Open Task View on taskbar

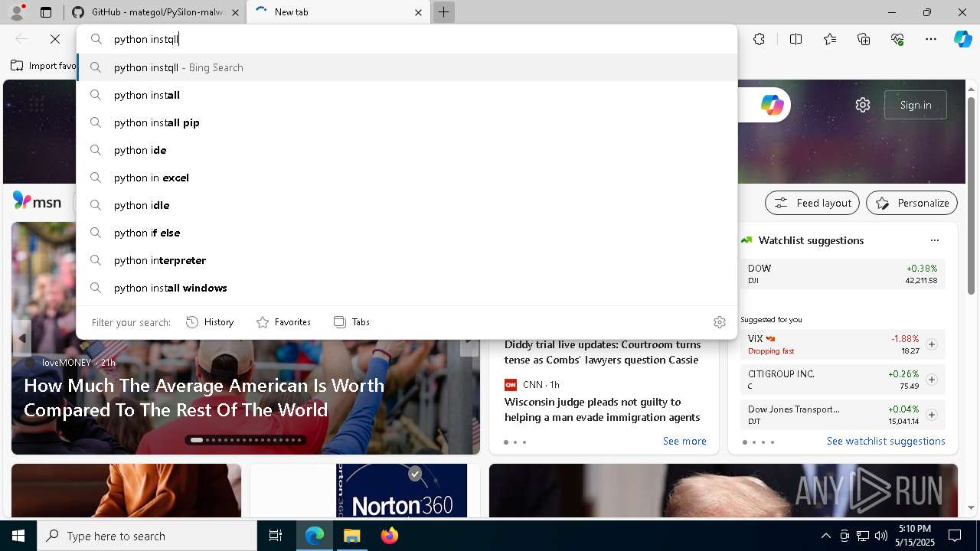[x=276, y=536]
